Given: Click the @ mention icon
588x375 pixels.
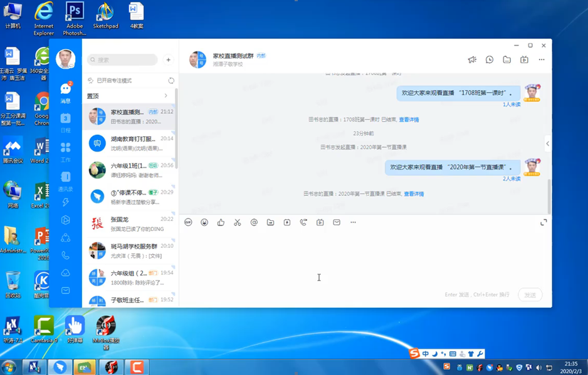Looking at the screenshot, I should (254, 222).
